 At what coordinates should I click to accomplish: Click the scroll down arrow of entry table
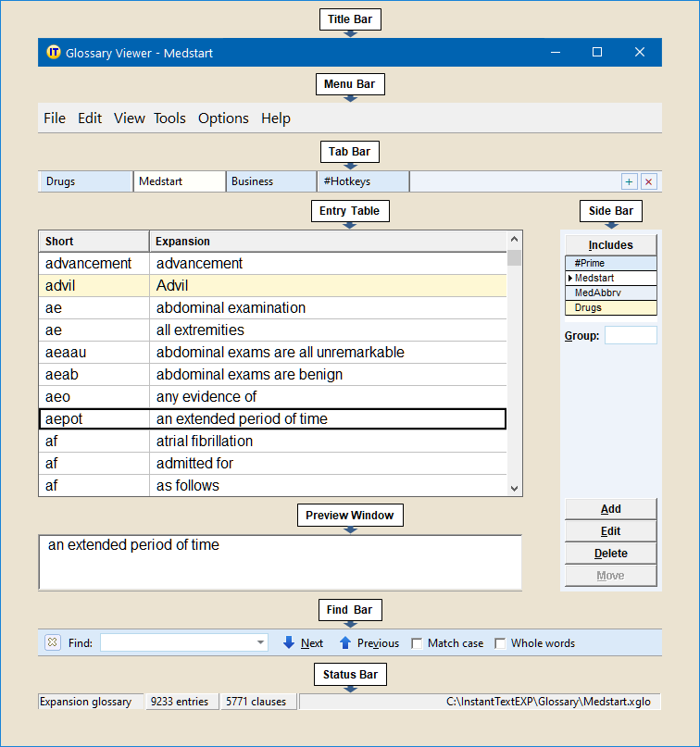(514, 489)
